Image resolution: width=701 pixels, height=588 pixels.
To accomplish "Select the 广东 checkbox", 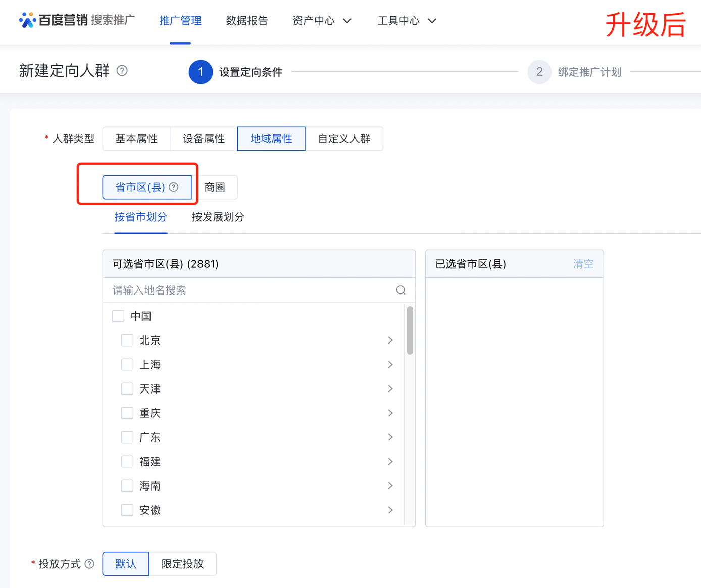I will point(127,437).
